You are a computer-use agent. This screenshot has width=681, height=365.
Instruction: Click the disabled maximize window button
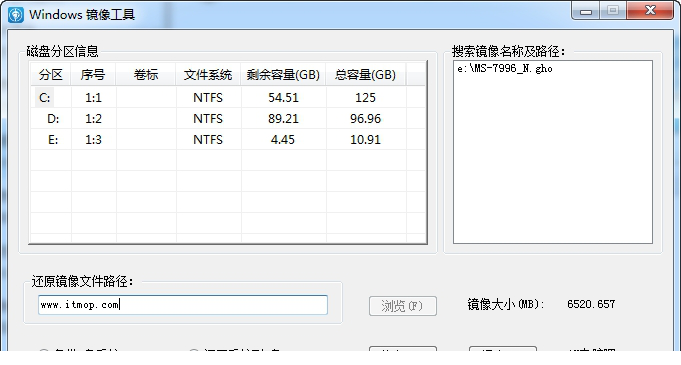[613, 11]
